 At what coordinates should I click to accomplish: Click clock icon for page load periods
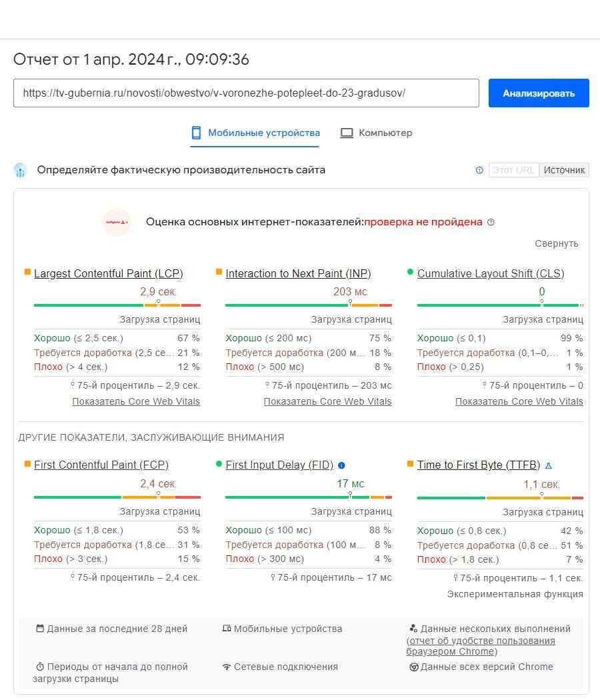(39, 666)
